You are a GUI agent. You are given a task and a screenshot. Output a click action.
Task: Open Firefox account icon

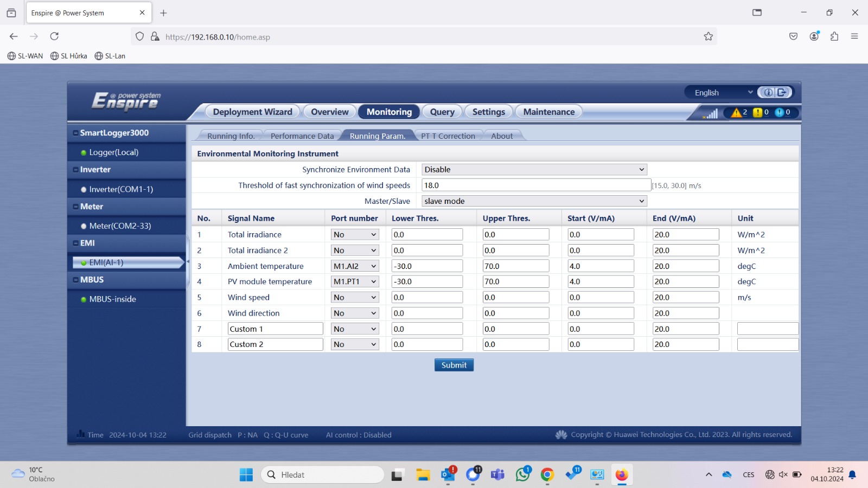click(814, 36)
